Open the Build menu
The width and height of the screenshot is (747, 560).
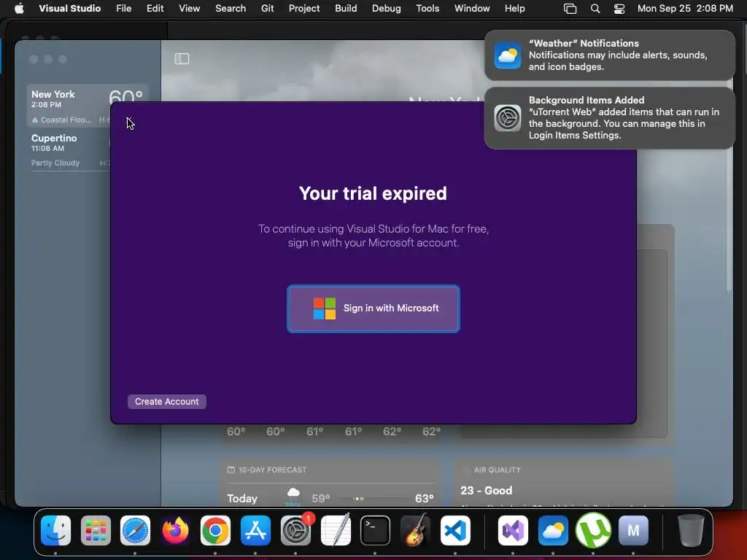click(x=346, y=8)
